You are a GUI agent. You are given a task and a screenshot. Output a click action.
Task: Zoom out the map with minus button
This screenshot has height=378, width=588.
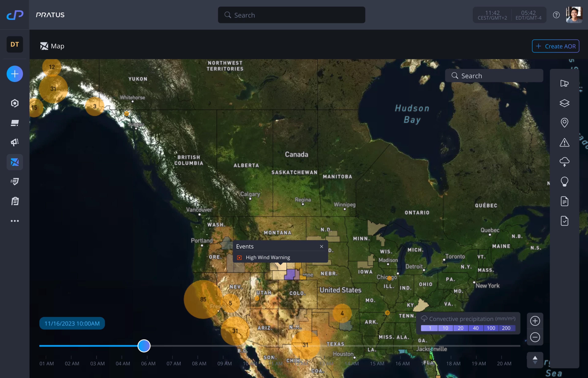[x=535, y=337]
